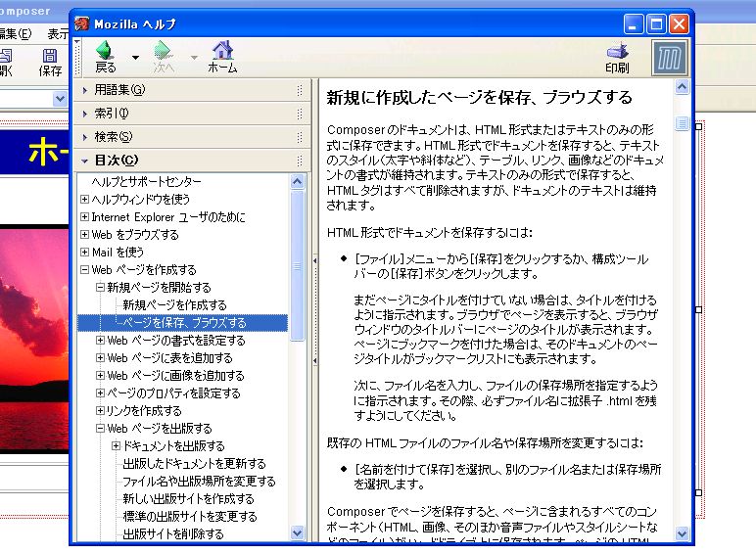This screenshot has height=554, width=756.
Task: Select ヘルプとサポートセンター in contents tree
Action: 147,182
